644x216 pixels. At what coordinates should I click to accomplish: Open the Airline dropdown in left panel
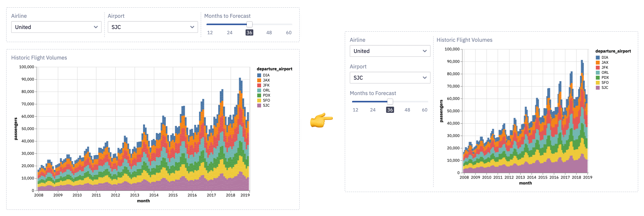tap(56, 27)
